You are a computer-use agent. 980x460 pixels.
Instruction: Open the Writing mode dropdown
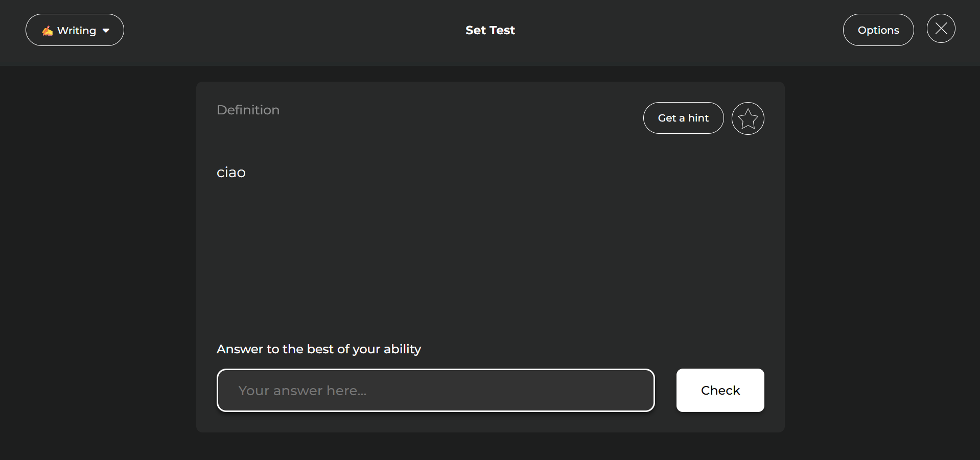(x=75, y=30)
